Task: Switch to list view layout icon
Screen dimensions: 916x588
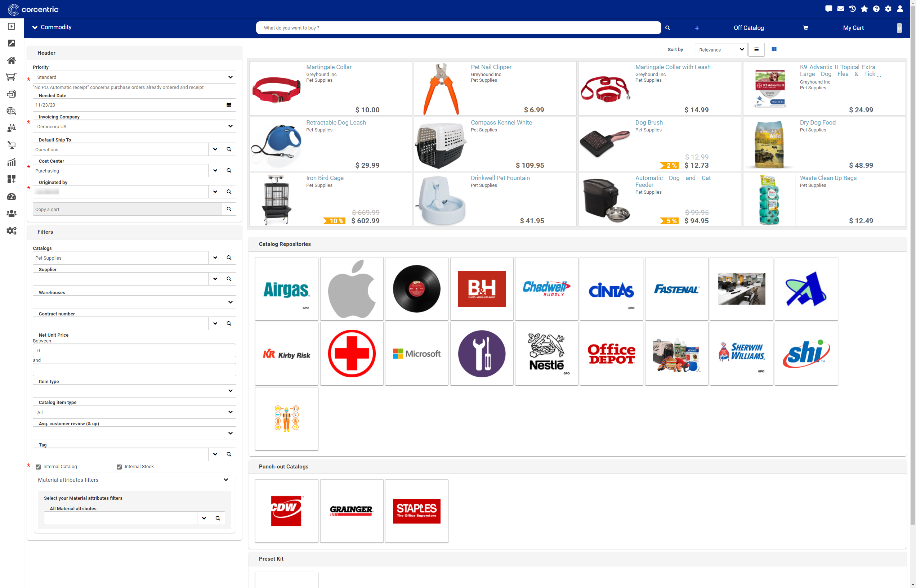Action: (756, 49)
